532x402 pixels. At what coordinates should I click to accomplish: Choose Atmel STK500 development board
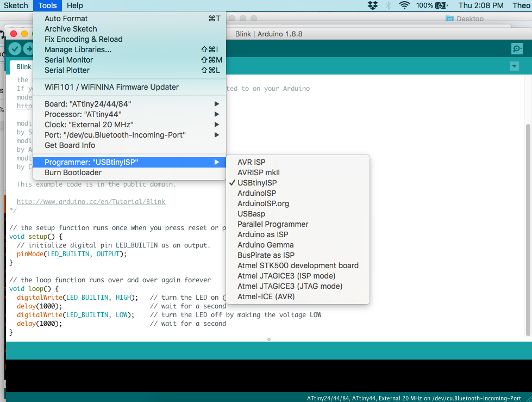point(298,265)
